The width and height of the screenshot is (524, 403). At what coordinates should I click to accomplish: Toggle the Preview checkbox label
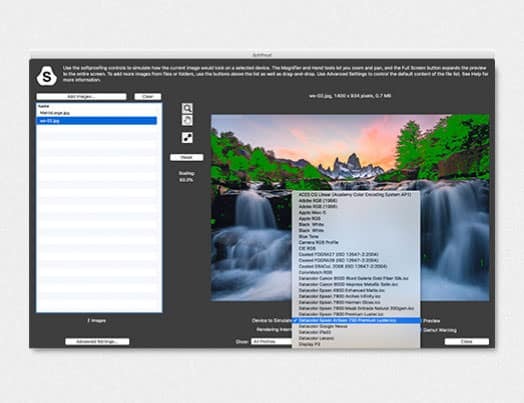431,321
